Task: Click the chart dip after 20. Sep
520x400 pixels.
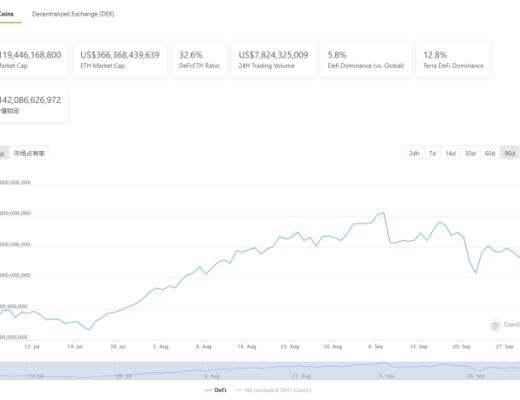Action: pyautogui.click(x=476, y=272)
